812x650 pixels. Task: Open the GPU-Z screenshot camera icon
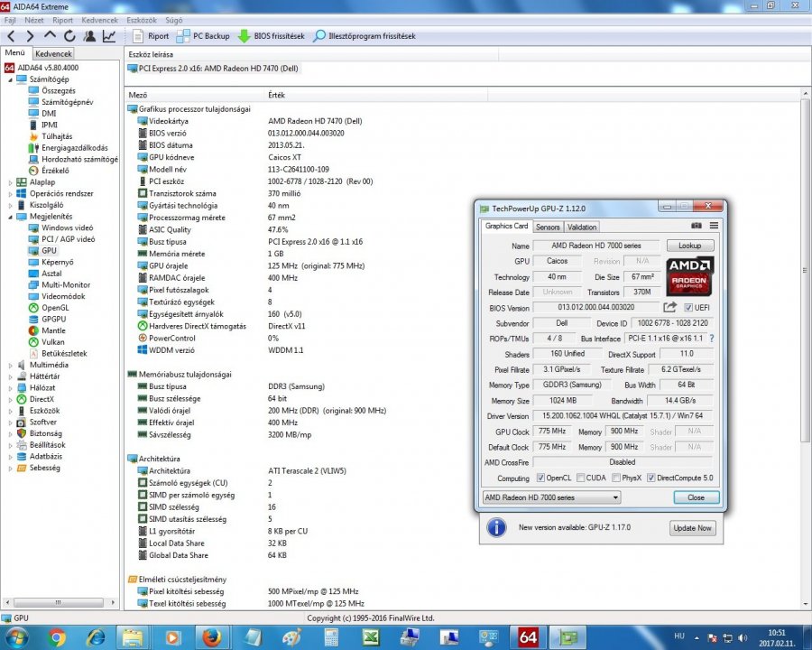[x=697, y=226]
